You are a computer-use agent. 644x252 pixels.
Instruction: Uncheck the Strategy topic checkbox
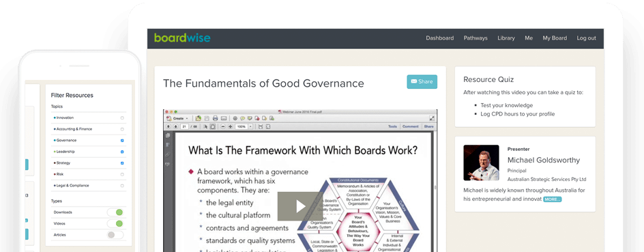tap(122, 163)
